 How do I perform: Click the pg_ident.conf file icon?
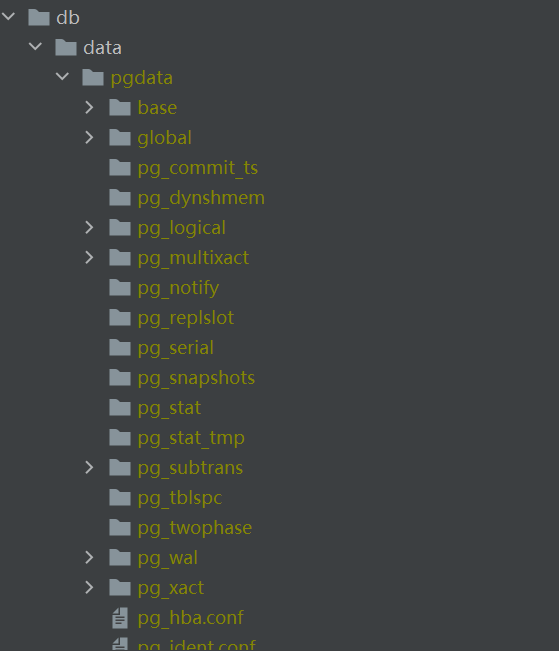click(x=120, y=645)
